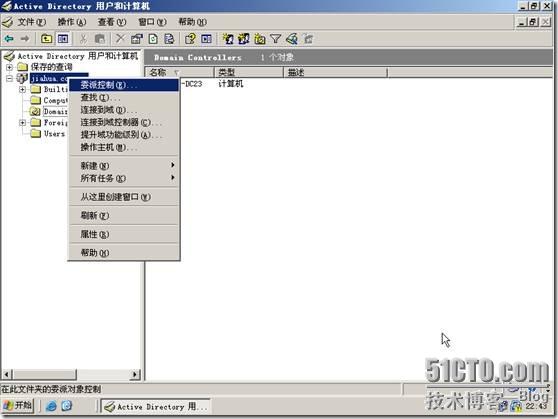This screenshot has width=558, height=419.
Task: Go up one level via toolbar icon
Action: (x=46, y=38)
